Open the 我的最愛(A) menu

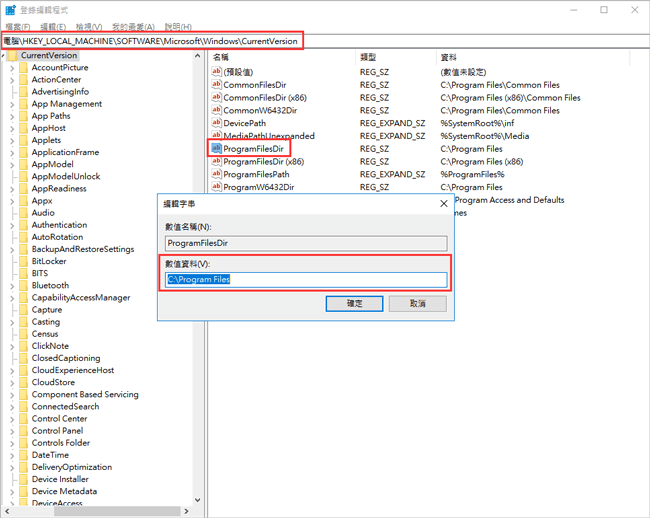tap(133, 27)
